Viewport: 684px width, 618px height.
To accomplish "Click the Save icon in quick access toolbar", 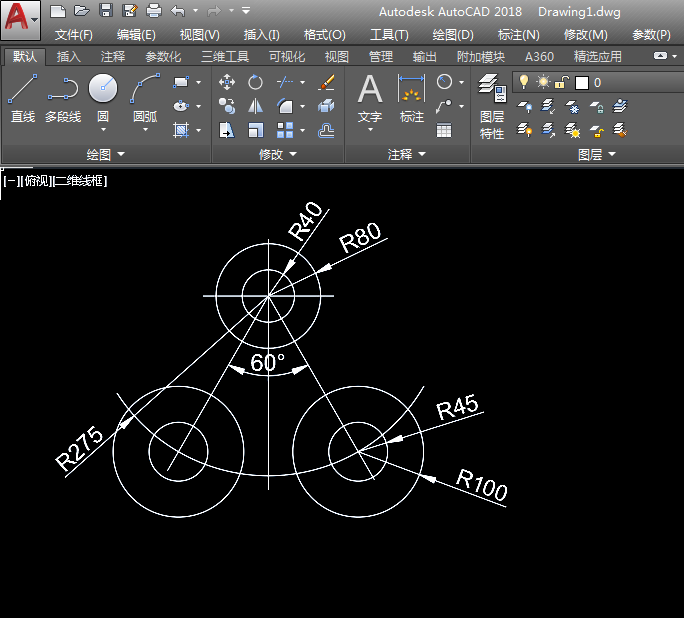I will [103, 11].
